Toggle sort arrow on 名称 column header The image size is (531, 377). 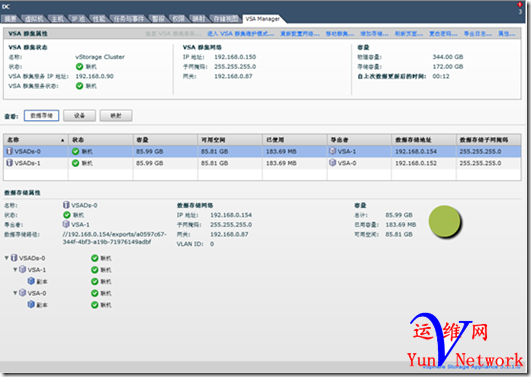62,140
